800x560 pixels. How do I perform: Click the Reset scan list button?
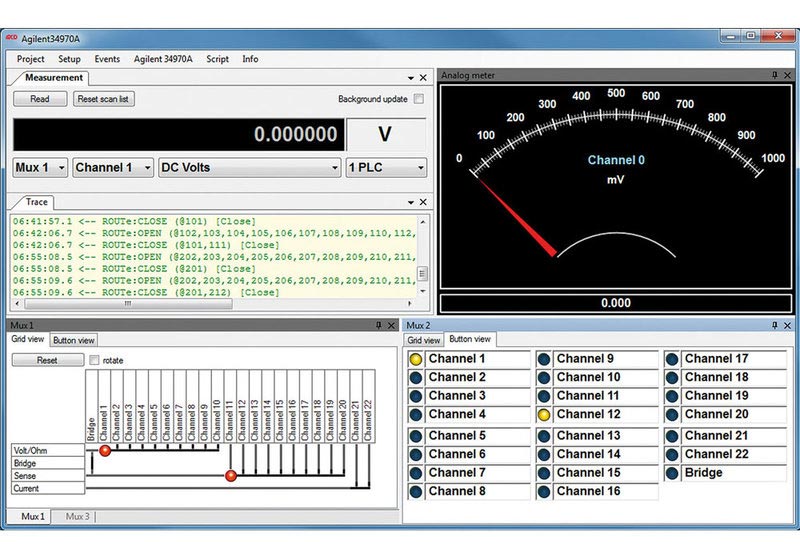(x=104, y=98)
